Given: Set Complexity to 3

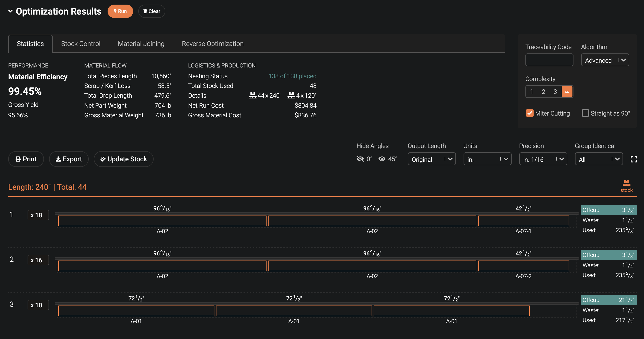Looking at the screenshot, I should tap(555, 92).
